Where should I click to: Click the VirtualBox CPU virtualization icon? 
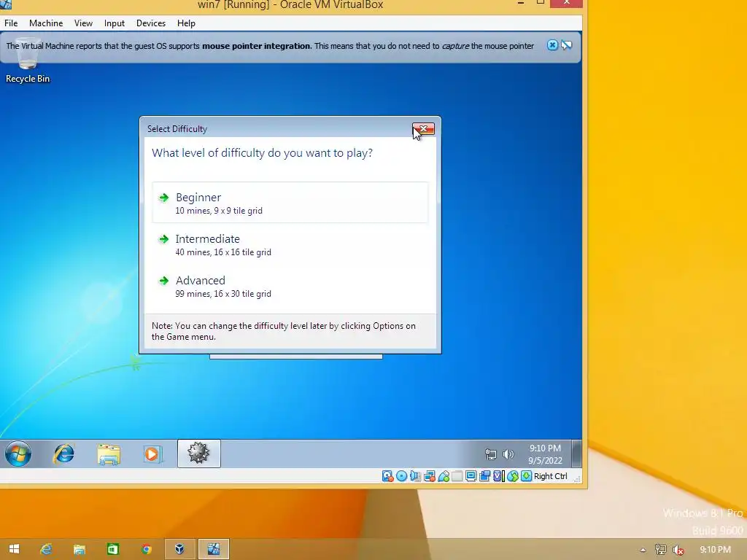coord(499,476)
